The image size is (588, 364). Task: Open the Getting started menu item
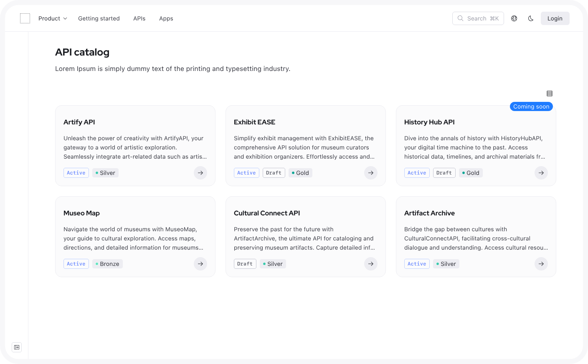pos(99,18)
